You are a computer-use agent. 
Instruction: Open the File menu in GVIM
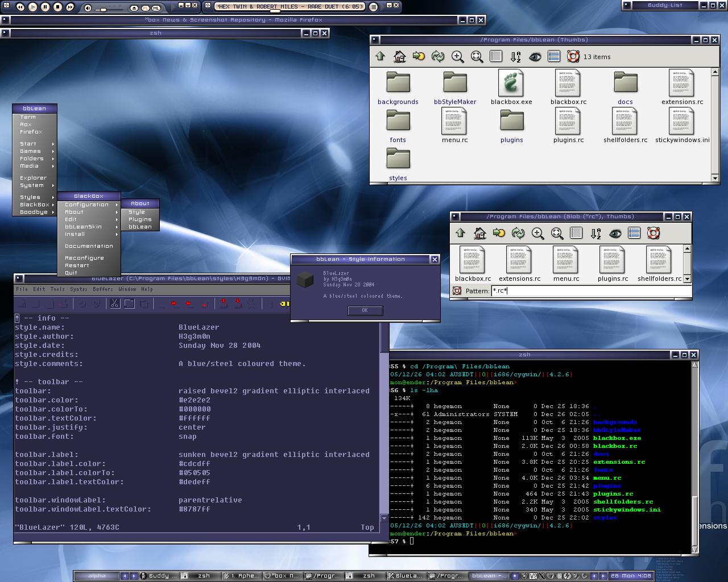pyautogui.click(x=22, y=289)
